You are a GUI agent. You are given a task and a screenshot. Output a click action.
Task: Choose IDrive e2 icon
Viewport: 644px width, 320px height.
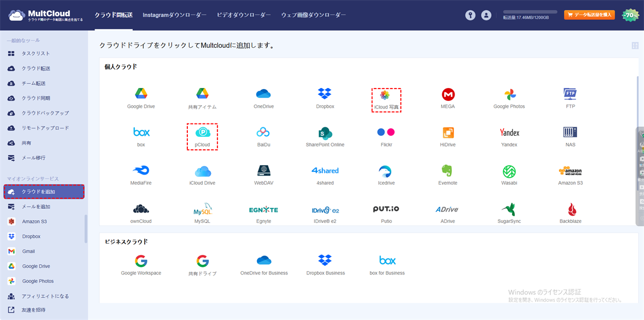325,209
